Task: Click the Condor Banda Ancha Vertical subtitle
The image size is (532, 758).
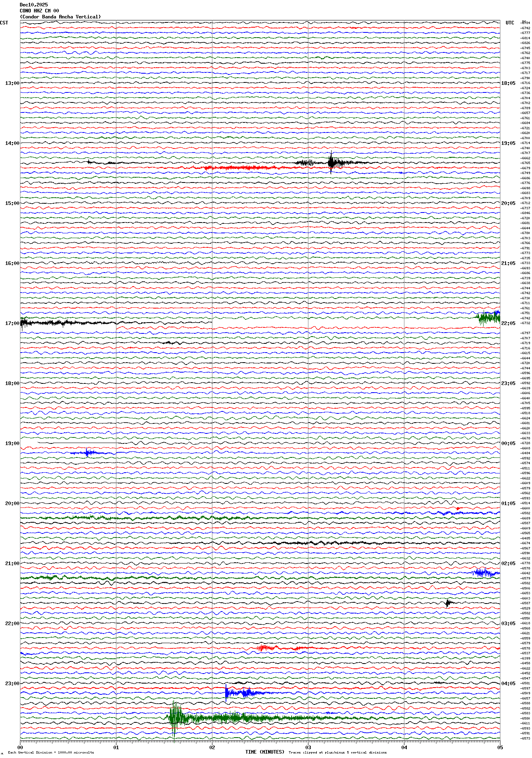Action: pos(60,17)
